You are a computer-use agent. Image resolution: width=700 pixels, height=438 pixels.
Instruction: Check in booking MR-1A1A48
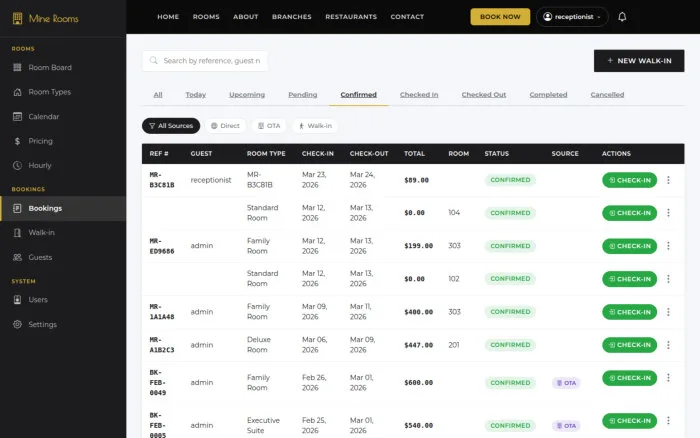tap(629, 312)
